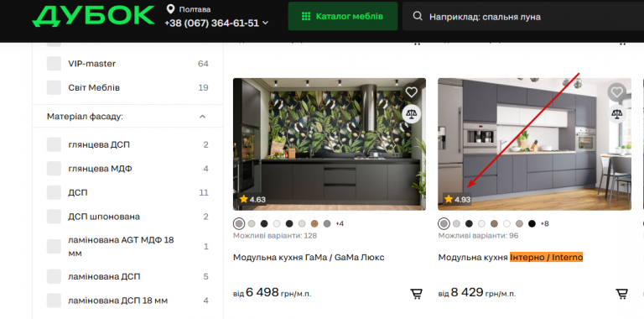Viewport: 644px width, 319px height.
Task: Open the Каталог меблів menu
Action: [342, 17]
